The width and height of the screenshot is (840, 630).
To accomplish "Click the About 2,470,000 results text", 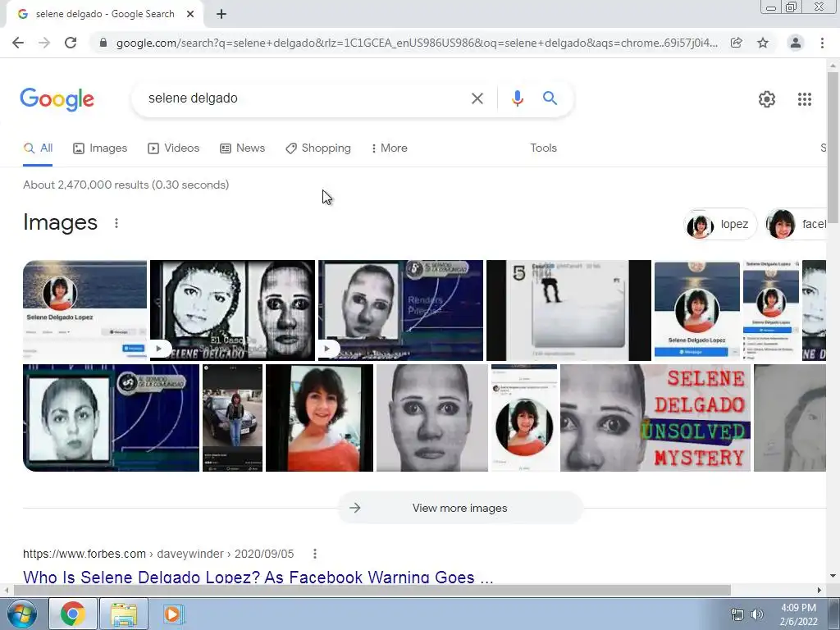I will [126, 185].
